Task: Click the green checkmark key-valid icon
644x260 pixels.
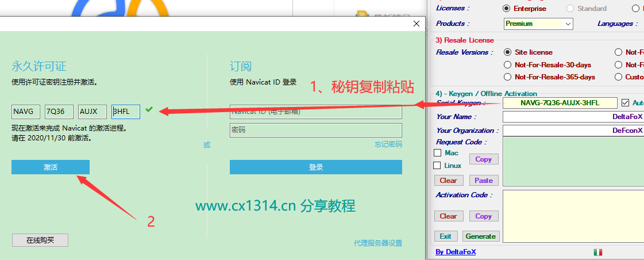Action: pos(149,109)
